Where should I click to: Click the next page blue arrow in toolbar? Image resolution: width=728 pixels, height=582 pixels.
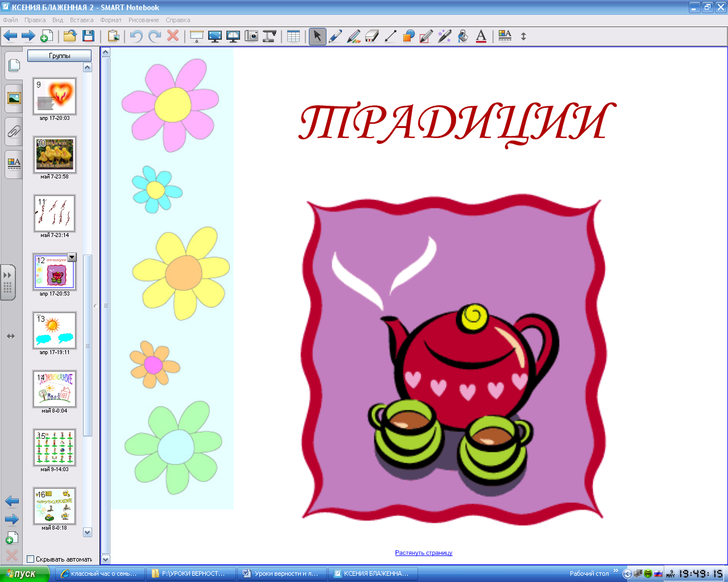coord(28,36)
